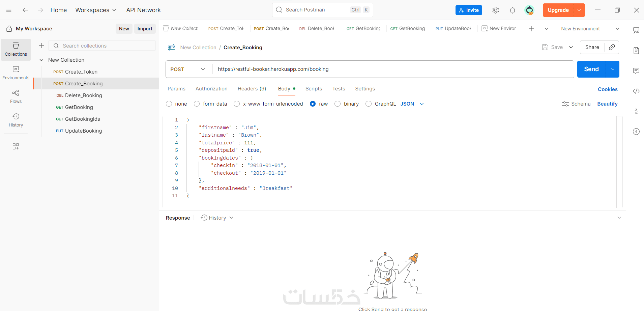Open the Save options dropdown arrow
Screen dimensions: 644x311
click(571, 47)
